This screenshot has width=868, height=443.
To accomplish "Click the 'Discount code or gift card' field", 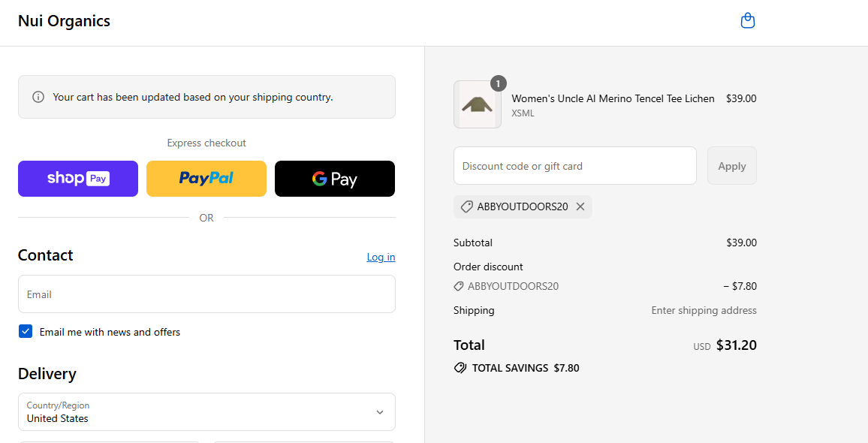I will [x=574, y=165].
